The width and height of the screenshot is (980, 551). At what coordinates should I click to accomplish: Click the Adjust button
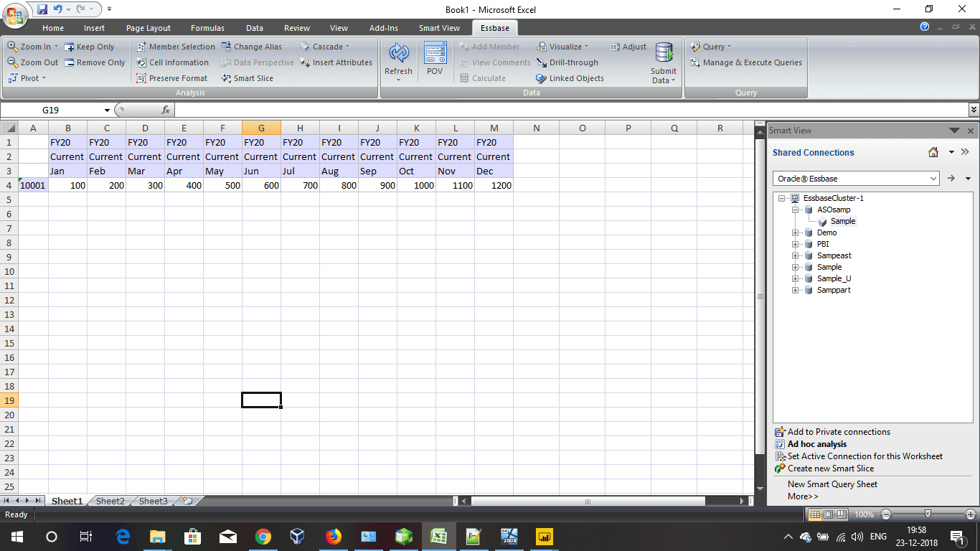pyautogui.click(x=628, y=47)
